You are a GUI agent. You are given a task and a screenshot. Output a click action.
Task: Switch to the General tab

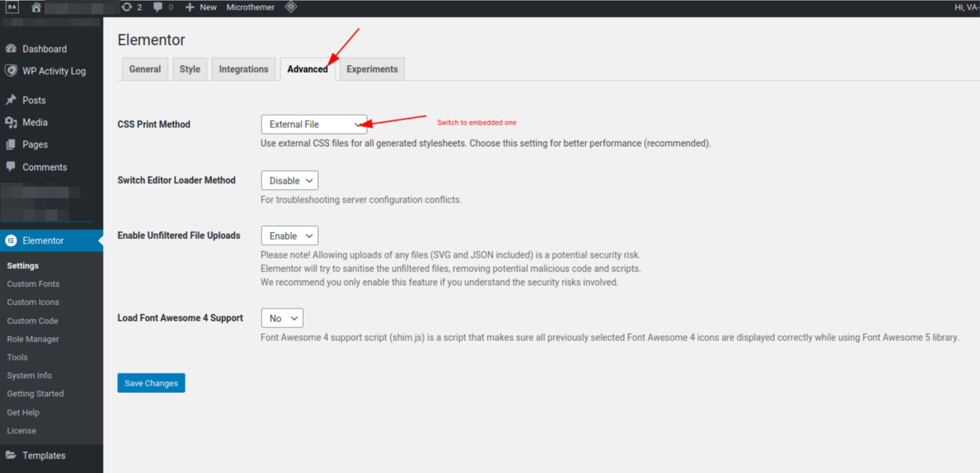click(x=145, y=69)
